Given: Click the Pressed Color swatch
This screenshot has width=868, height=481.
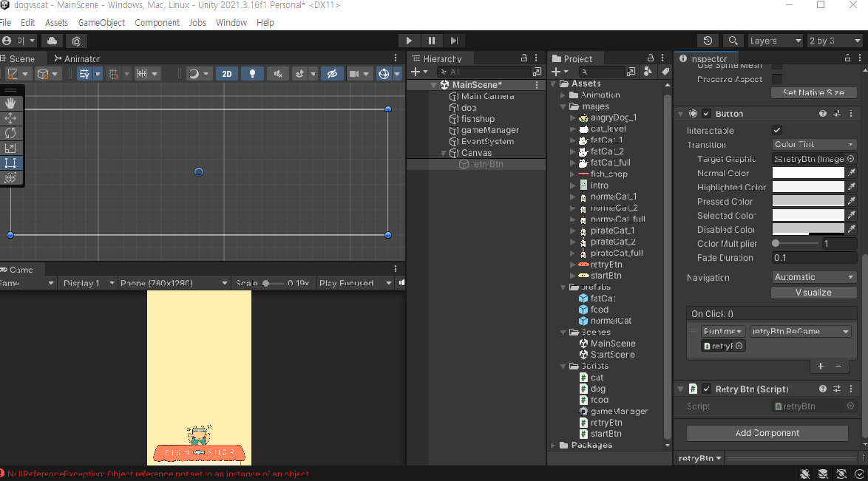Looking at the screenshot, I should coord(808,201).
